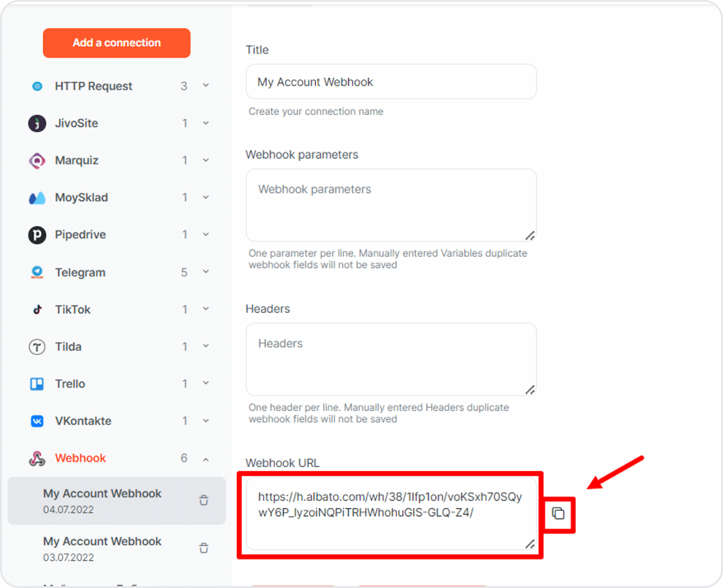Focus the Webhook parameters text area
This screenshot has width=723, height=588.
(x=391, y=205)
